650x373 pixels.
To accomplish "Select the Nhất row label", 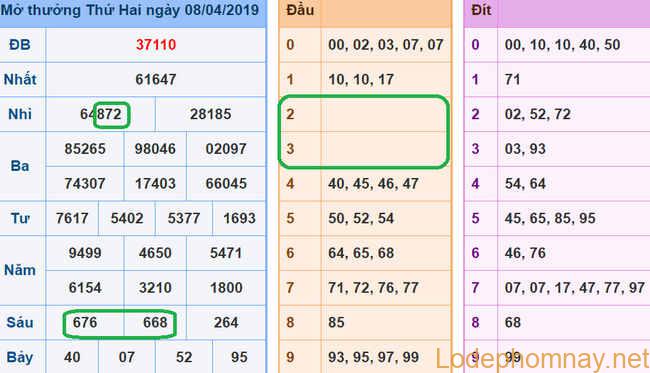I will [20, 79].
